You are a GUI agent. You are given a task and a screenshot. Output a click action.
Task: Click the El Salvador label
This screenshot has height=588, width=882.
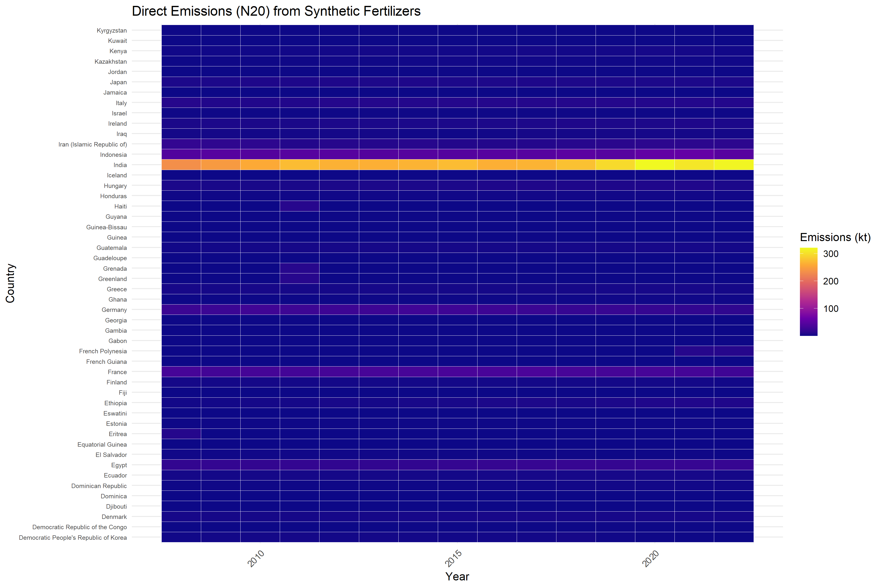coord(111,455)
